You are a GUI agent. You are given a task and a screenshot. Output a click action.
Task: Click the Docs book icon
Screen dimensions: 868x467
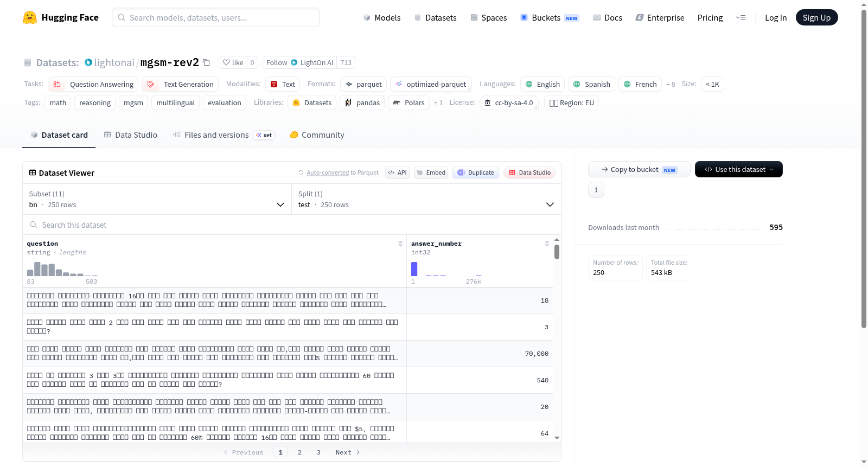(597, 17)
